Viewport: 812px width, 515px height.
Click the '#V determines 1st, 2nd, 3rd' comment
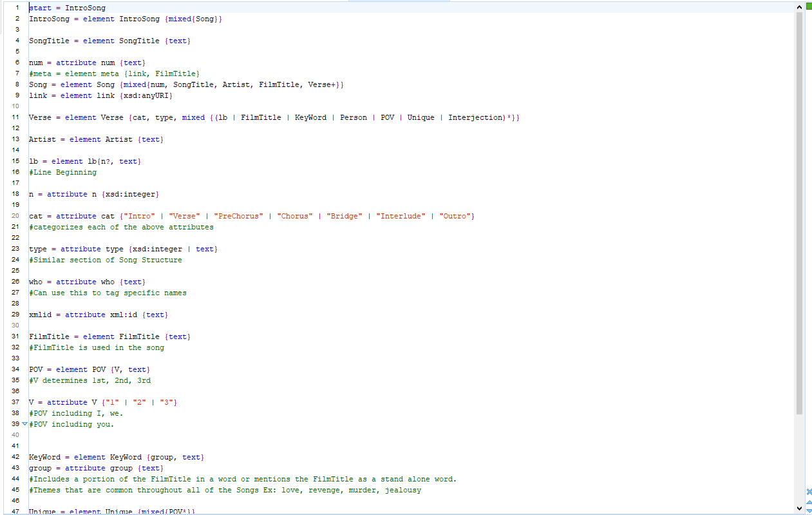pyautogui.click(x=90, y=380)
